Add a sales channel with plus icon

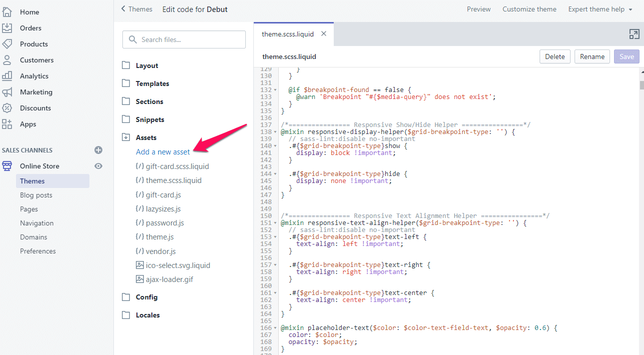coord(98,150)
